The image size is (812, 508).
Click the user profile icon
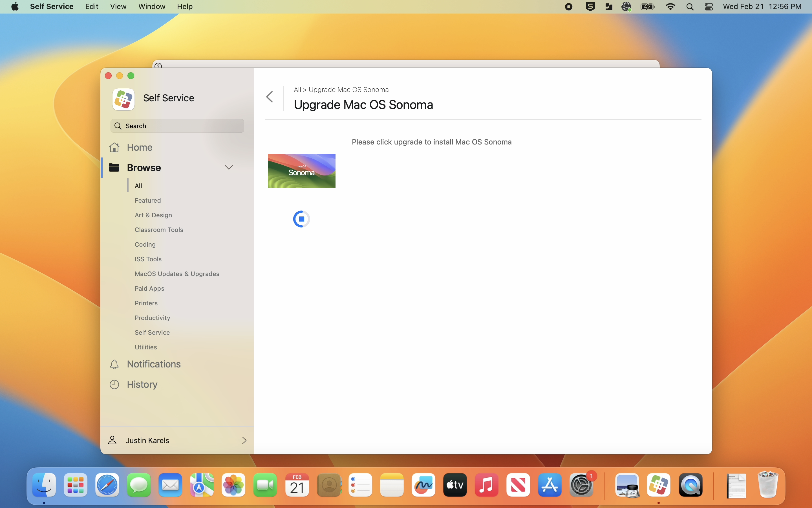click(x=112, y=440)
